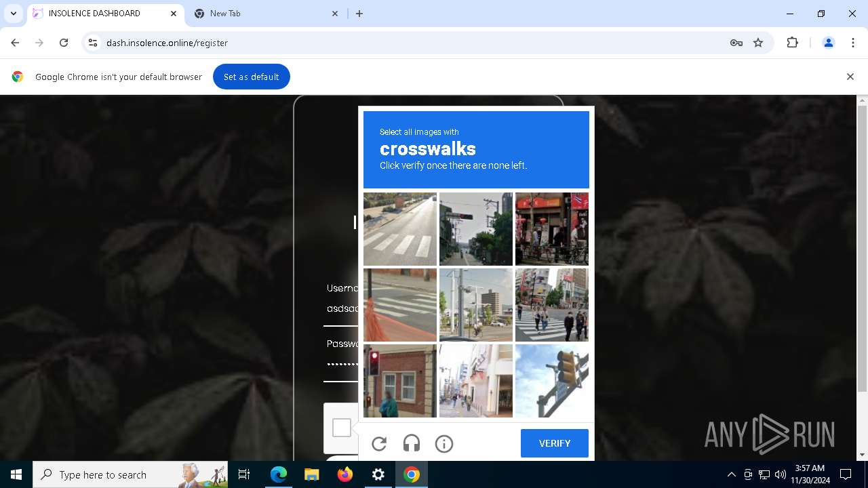The image size is (868, 488).
Task: Switch to the INSOLENCE DASHBOARD tab
Action: pyautogui.click(x=105, y=14)
